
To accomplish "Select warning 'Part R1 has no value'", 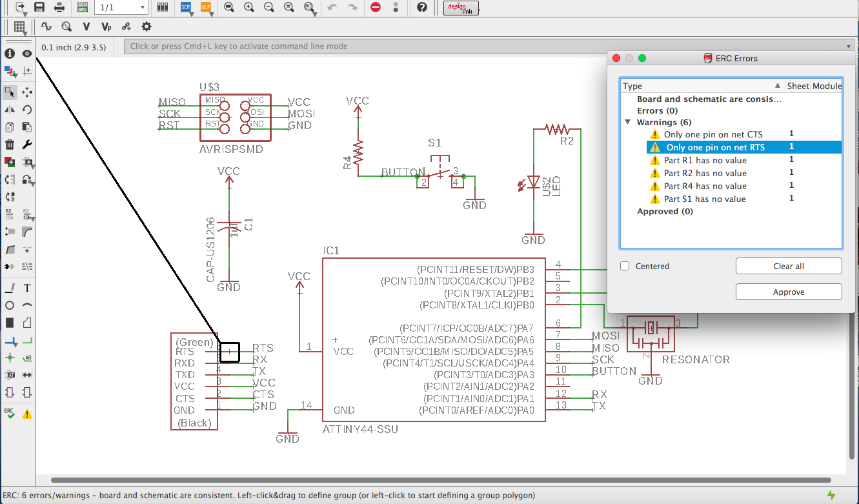I will 705,160.
